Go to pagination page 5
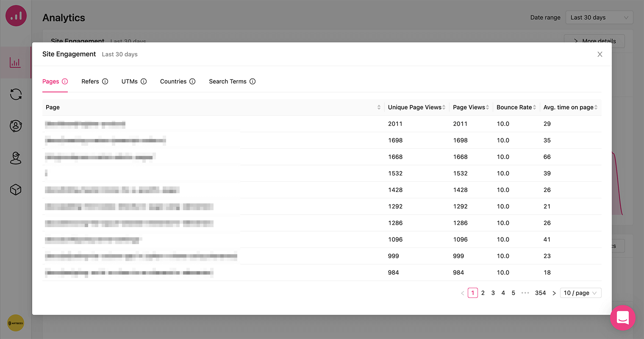The image size is (644, 339). click(x=514, y=293)
